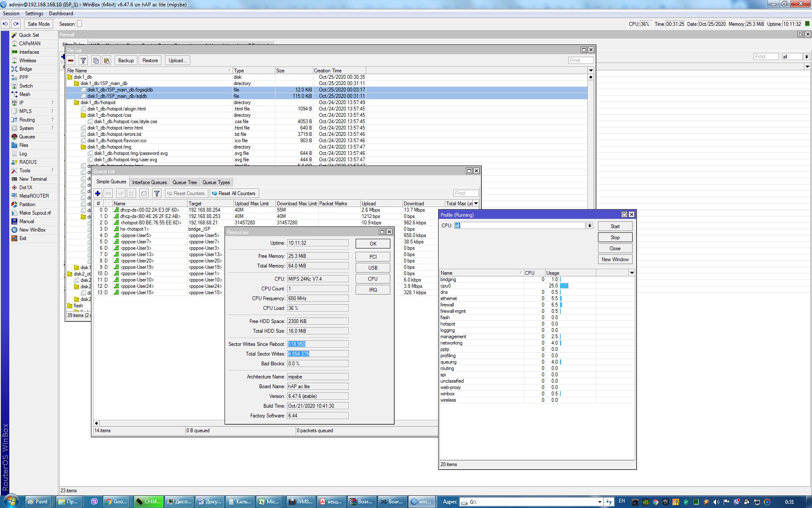Switch to Queue Types tab

(x=216, y=182)
